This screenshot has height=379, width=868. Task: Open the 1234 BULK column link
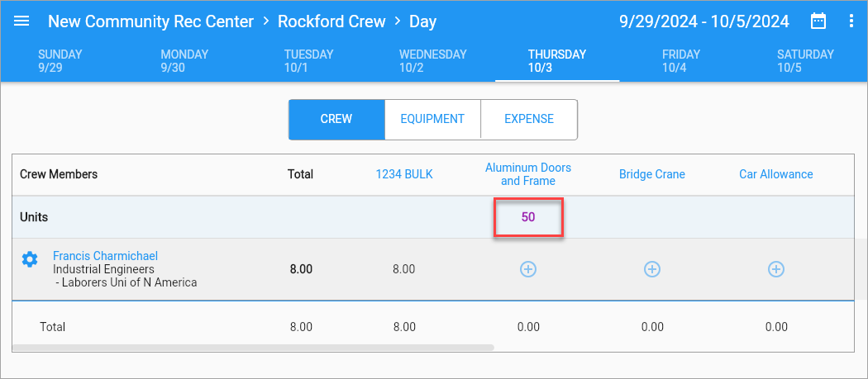[x=404, y=175]
